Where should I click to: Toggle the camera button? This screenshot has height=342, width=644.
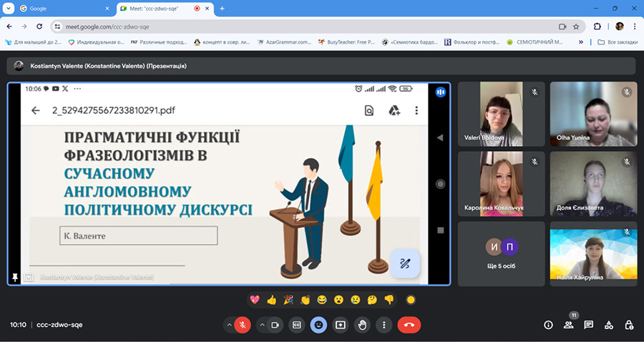[x=275, y=325]
